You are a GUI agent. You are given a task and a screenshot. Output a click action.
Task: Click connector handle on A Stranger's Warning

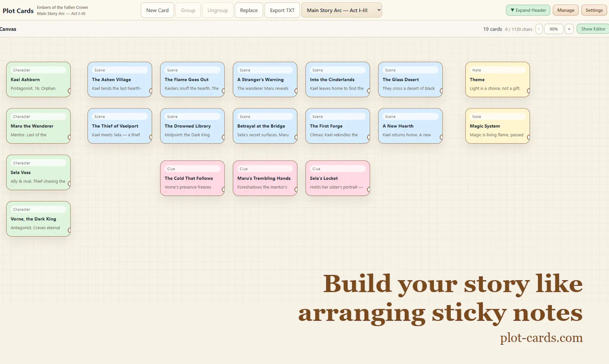[297, 91]
